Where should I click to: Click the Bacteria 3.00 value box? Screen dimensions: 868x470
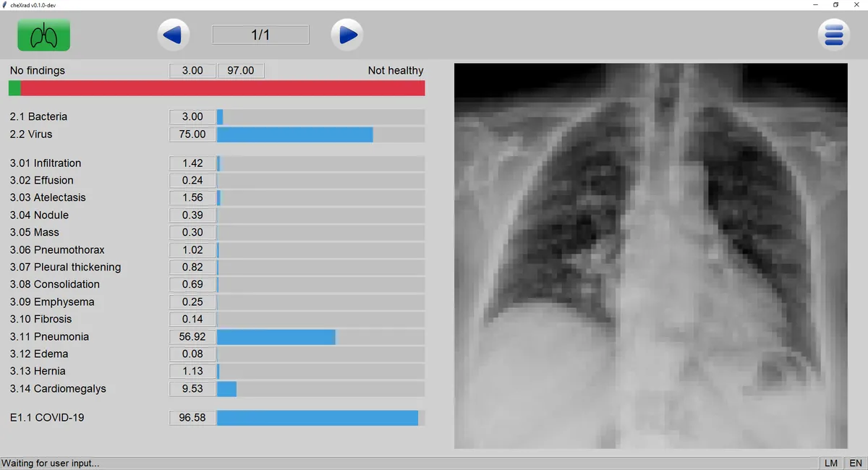(192, 117)
